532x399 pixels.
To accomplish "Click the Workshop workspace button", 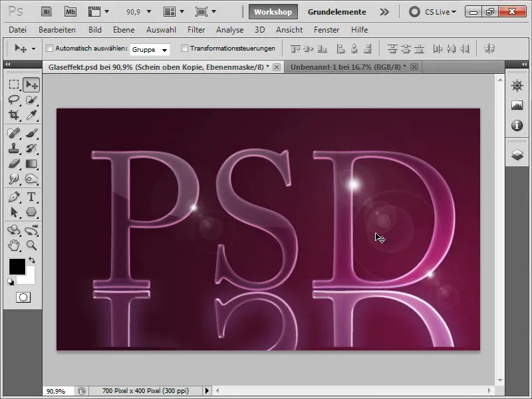I will coord(273,12).
